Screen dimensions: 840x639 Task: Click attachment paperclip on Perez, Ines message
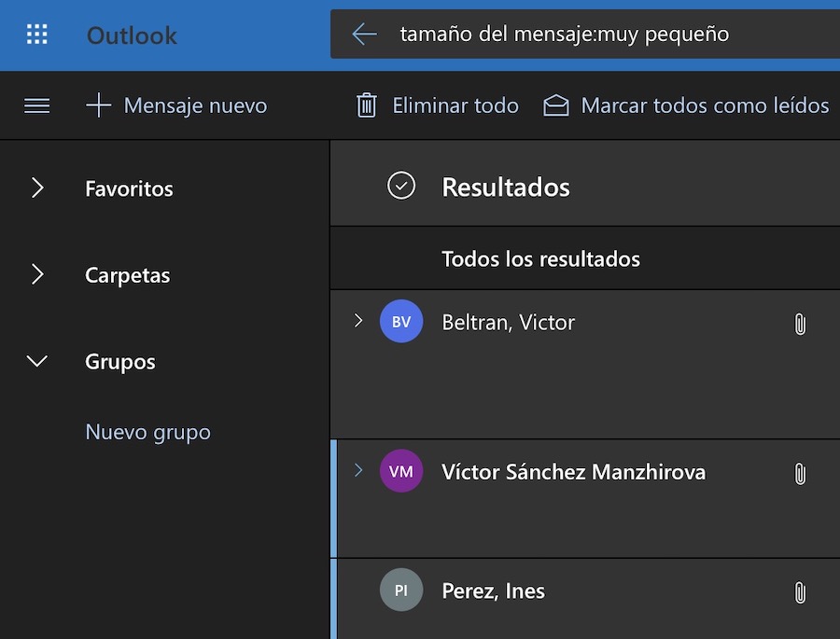799,592
